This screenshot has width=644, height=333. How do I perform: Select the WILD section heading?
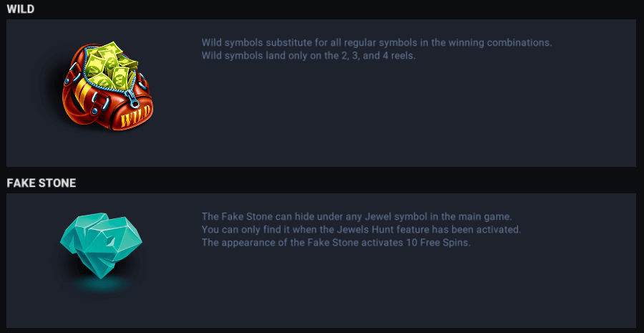[21, 9]
